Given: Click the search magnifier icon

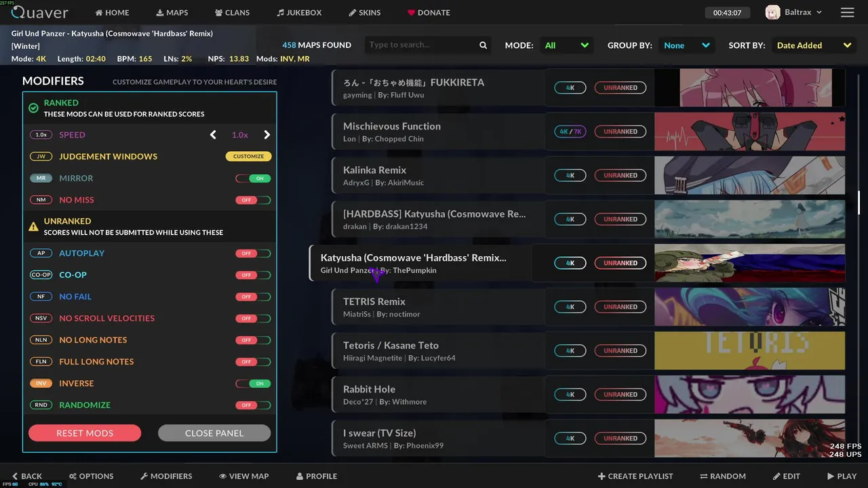Looking at the screenshot, I should [x=483, y=45].
